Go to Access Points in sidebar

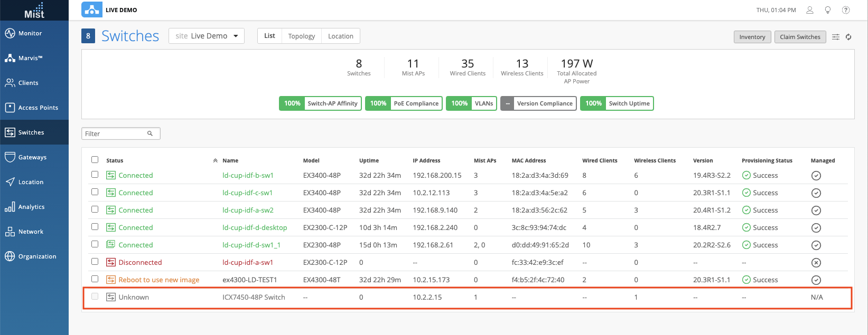pyautogui.click(x=38, y=108)
